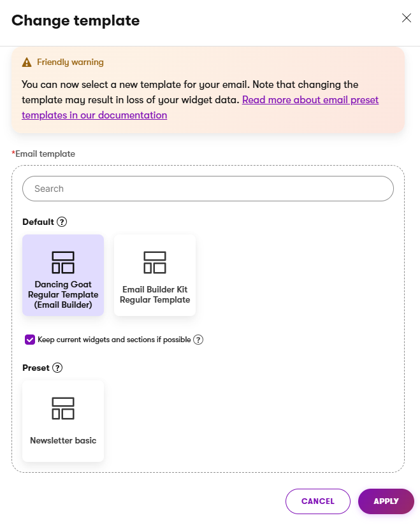Click the help icon beside the widgets checkbox
This screenshot has height=525, width=420.
[198, 340]
